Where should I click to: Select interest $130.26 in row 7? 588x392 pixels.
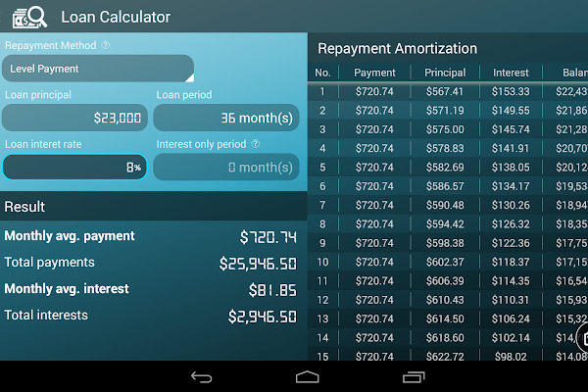point(511,205)
